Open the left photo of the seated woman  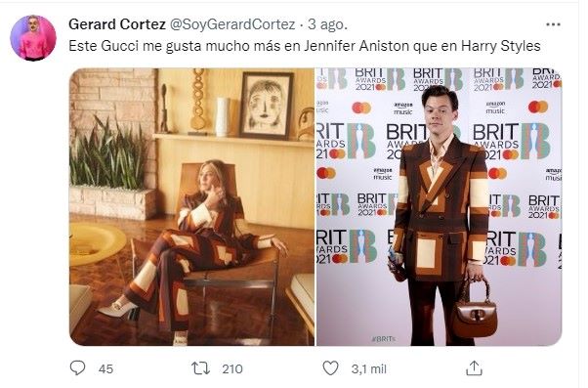(x=191, y=207)
